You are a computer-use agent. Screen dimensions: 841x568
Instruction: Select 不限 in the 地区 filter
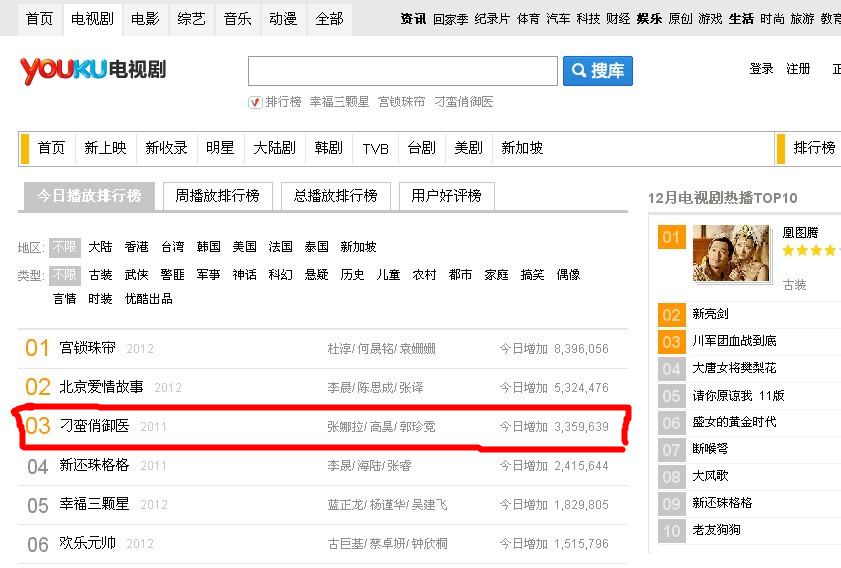click(x=64, y=247)
